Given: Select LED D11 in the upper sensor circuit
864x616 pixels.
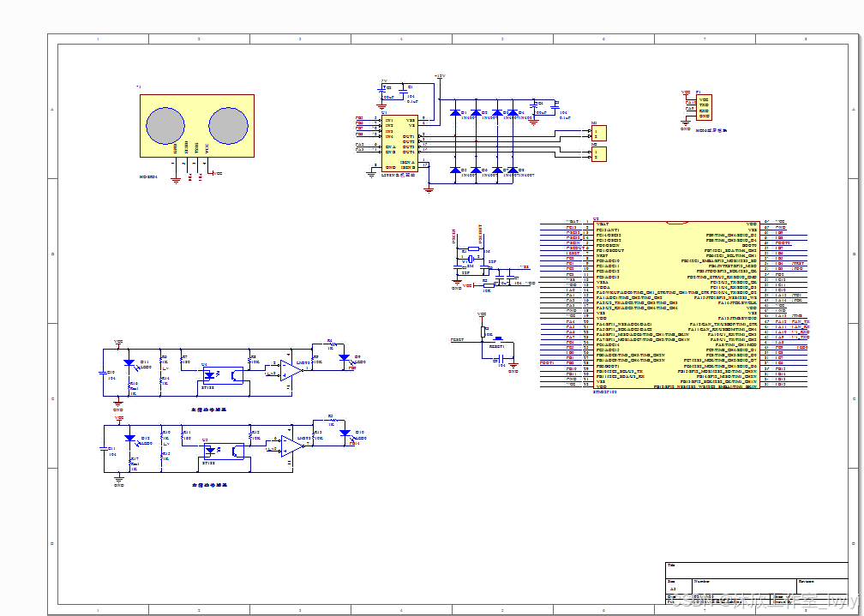Looking at the screenshot, I should coord(129,363).
